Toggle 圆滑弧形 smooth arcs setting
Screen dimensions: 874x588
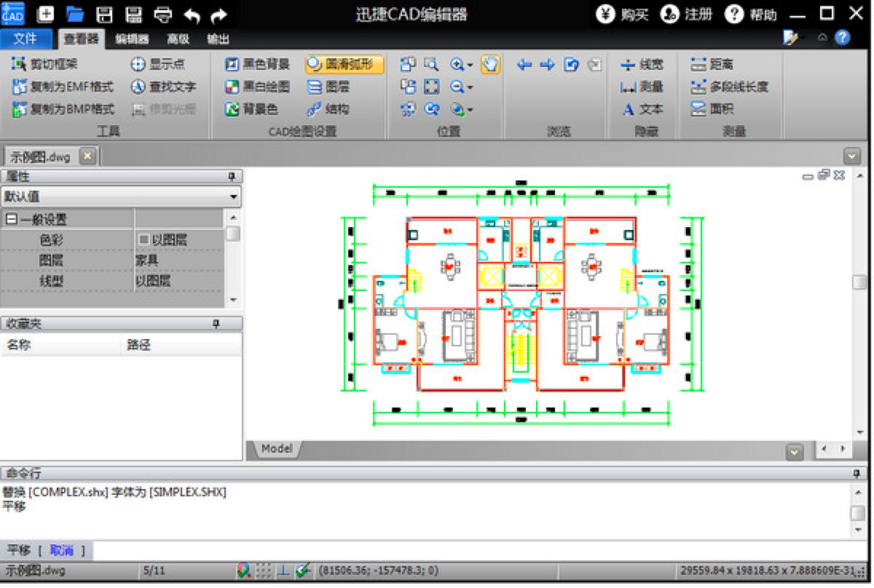coord(342,65)
